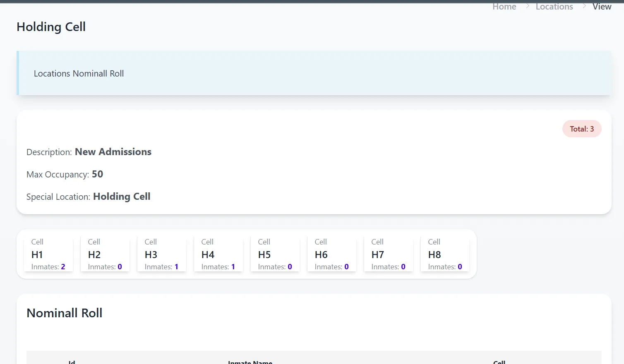Open Cell H1 card
The image size is (624, 364).
tap(48, 254)
